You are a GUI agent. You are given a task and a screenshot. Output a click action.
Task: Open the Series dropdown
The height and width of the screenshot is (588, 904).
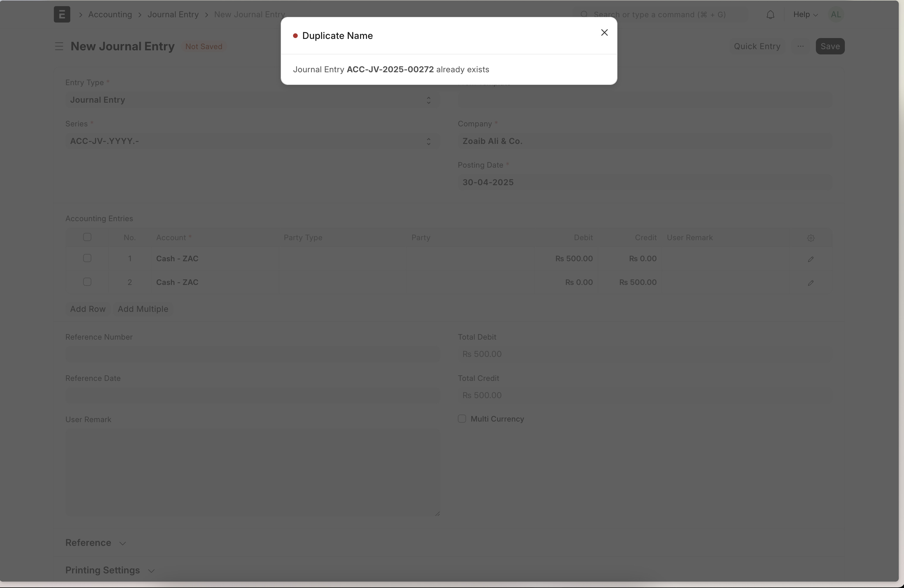[x=253, y=141]
